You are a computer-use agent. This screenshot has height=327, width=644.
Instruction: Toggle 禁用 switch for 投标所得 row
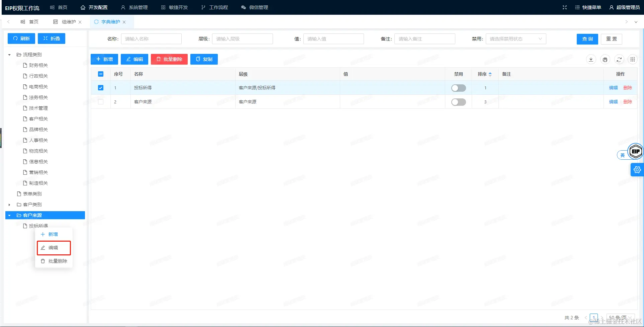(x=458, y=88)
